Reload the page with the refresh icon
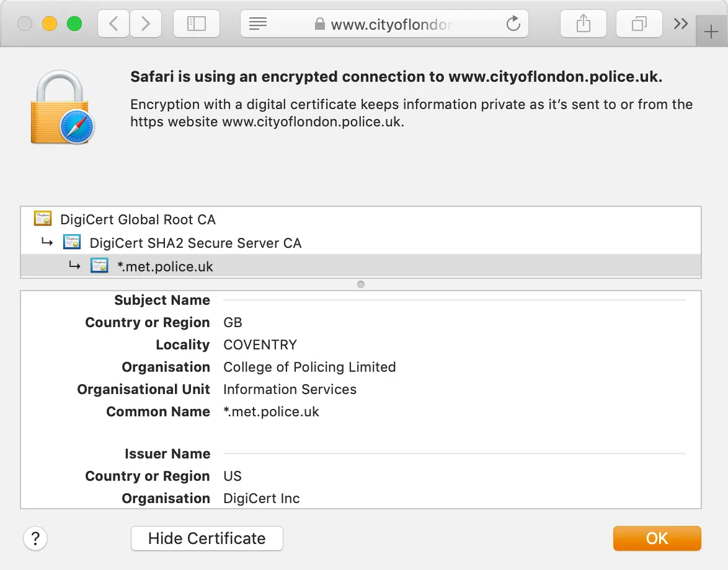Image resolution: width=728 pixels, height=570 pixels. 513,23
